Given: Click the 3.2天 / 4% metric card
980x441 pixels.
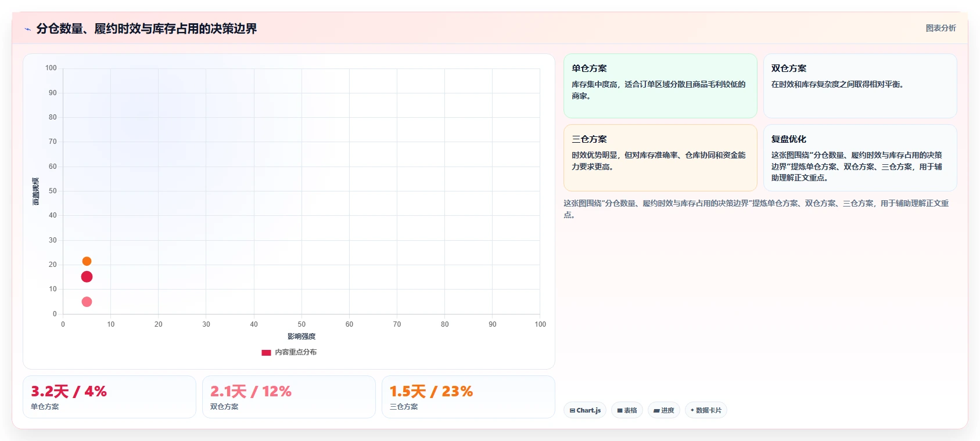Looking at the screenshot, I should [x=109, y=397].
